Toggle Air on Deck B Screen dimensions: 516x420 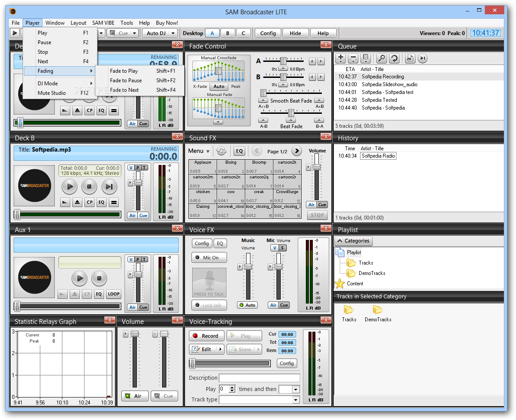133,216
